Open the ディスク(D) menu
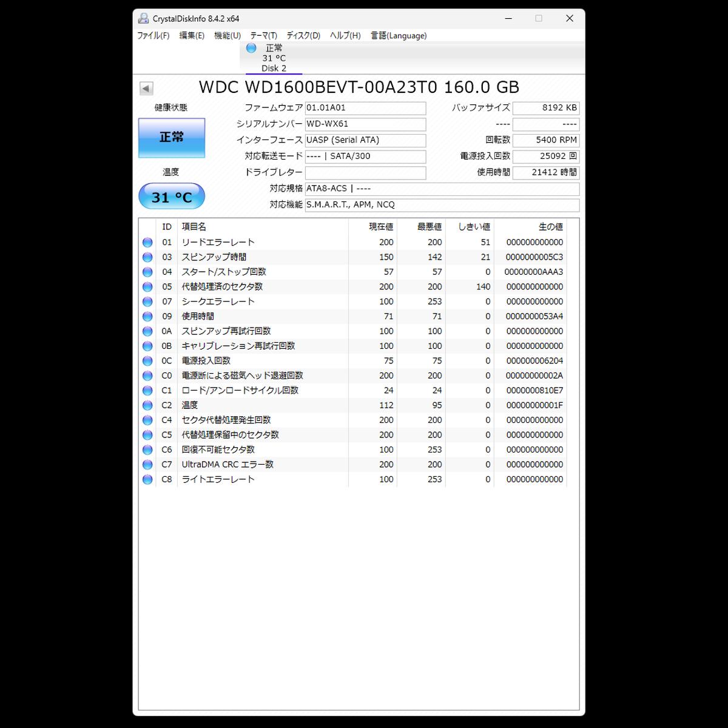This screenshot has height=728, width=728. pos(303,36)
